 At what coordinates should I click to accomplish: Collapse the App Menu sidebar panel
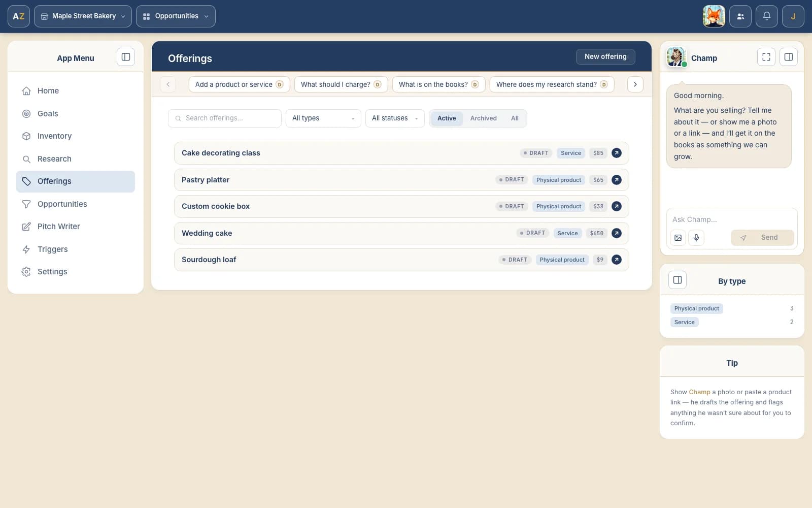(126, 57)
